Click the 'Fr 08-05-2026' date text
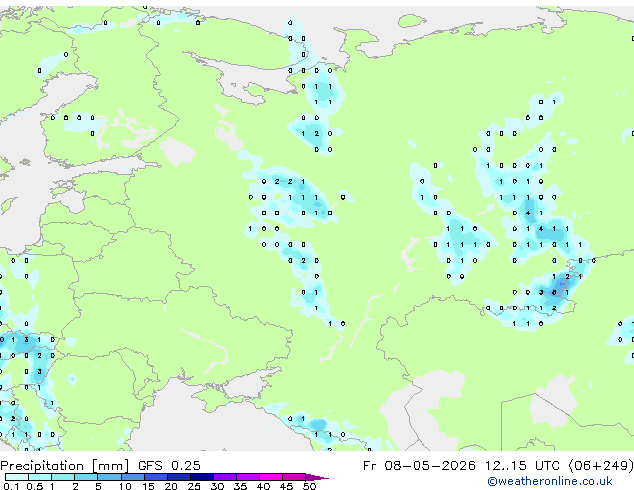The width and height of the screenshot is (634, 490). pos(419,465)
